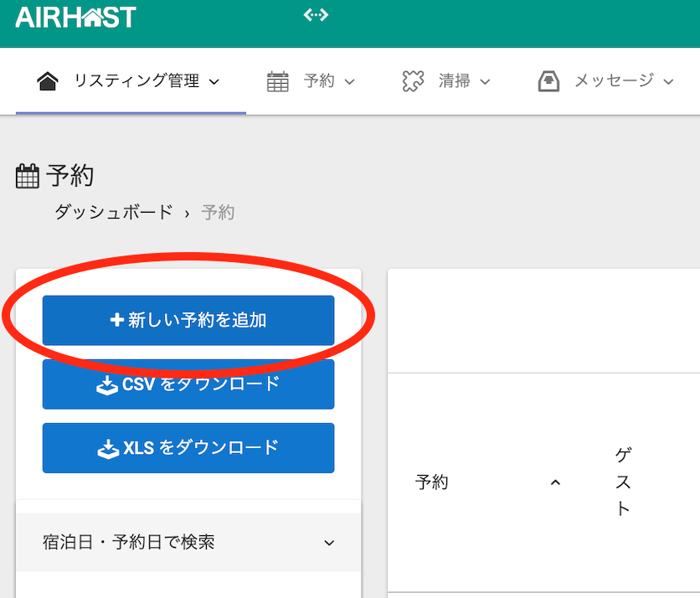Open the メッセージ dropdown chevron
This screenshot has width=700, height=598.
coord(668,82)
